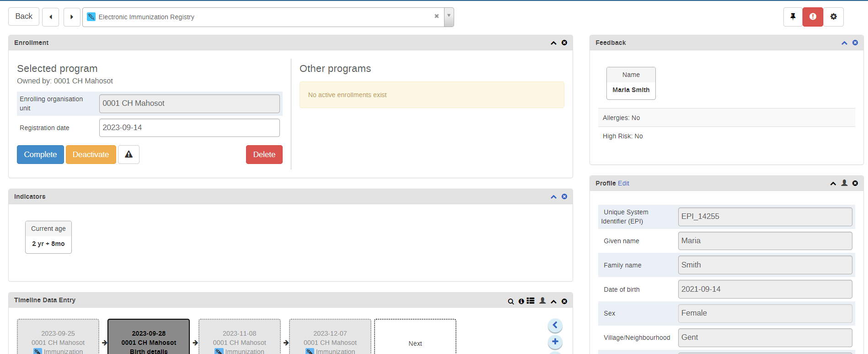Click the blue plus add event button
This screenshot has width=868, height=354.
[x=555, y=342]
